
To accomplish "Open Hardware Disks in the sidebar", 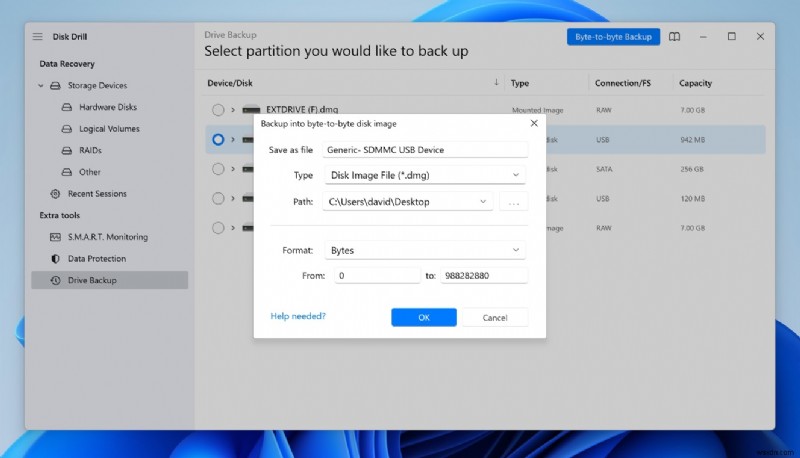I will tap(108, 107).
